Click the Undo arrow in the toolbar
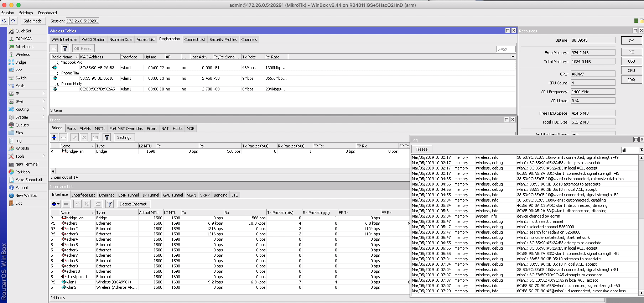Screen dimensions: 644x303 click(4, 21)
